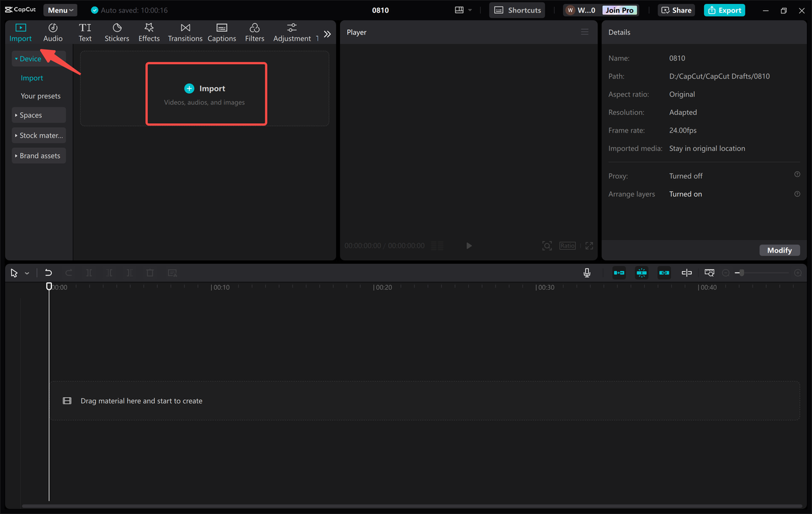This screenshot has width=812, height=514.
Task: Click the Undo icon
Action: click(x=48, y=273)
